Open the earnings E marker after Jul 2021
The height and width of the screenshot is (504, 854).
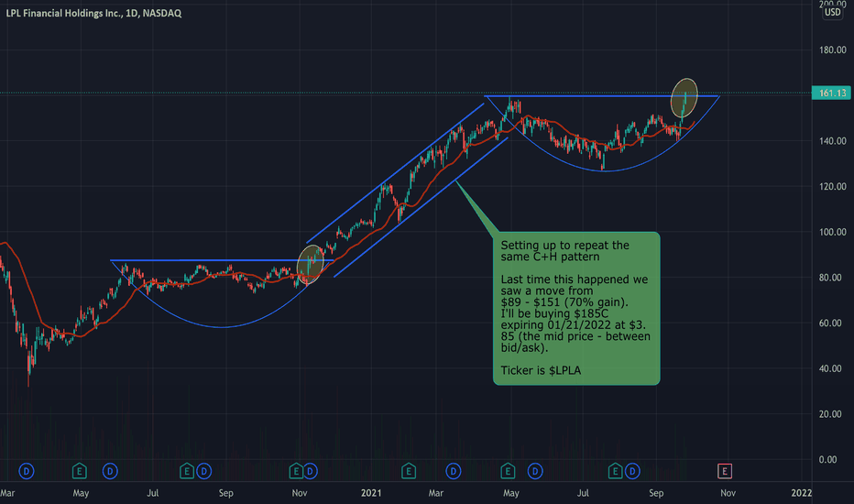coord(615,471)
